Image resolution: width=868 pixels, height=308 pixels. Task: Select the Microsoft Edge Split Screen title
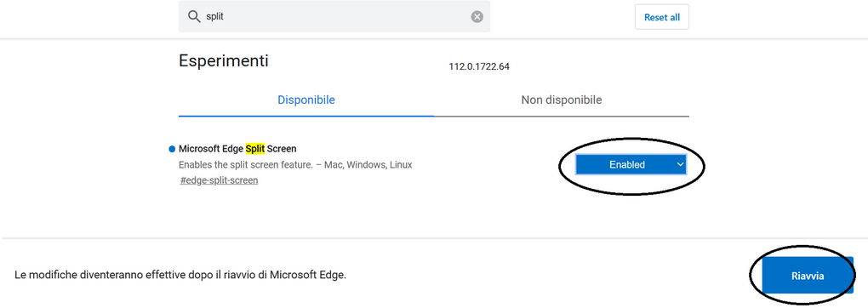coord(237,149)
